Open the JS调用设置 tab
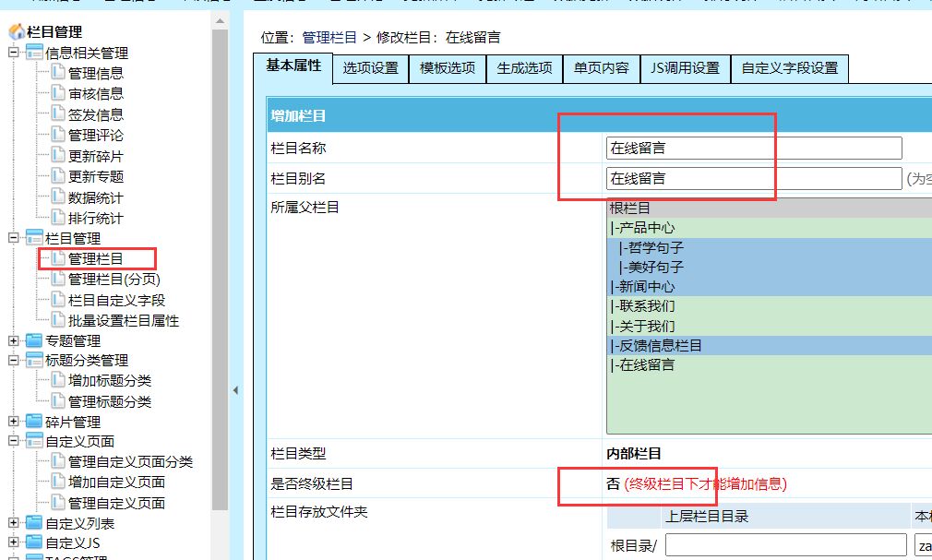The image size is (932, 560). 684,68
